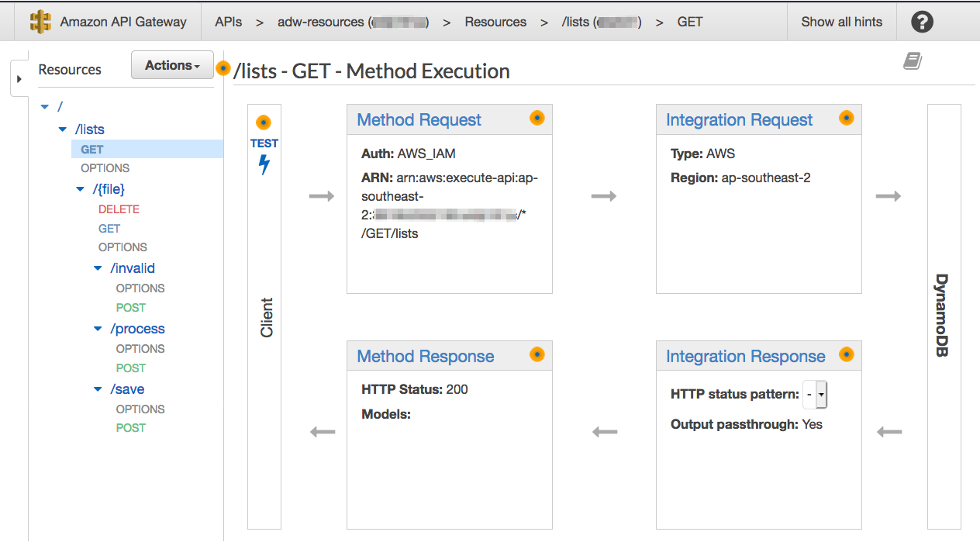
Task: Click the TEST link in the Client panel
Action: pos(264,143)
